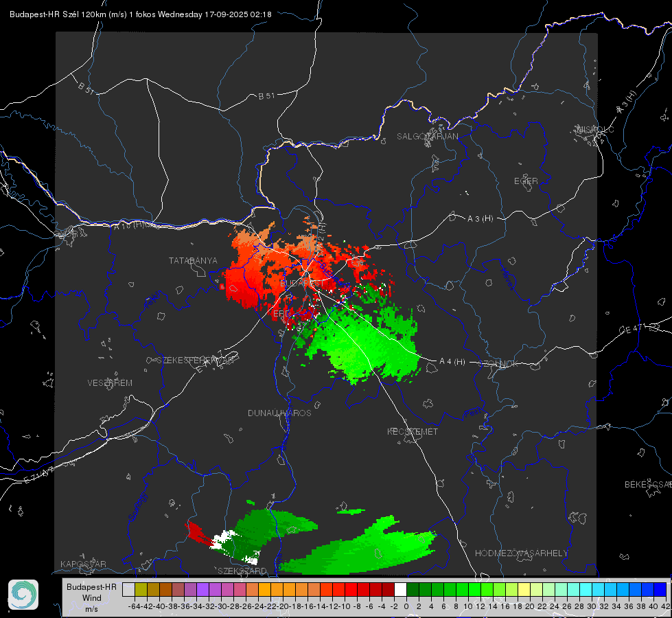Click the white BUDAPEST city label

302,283
